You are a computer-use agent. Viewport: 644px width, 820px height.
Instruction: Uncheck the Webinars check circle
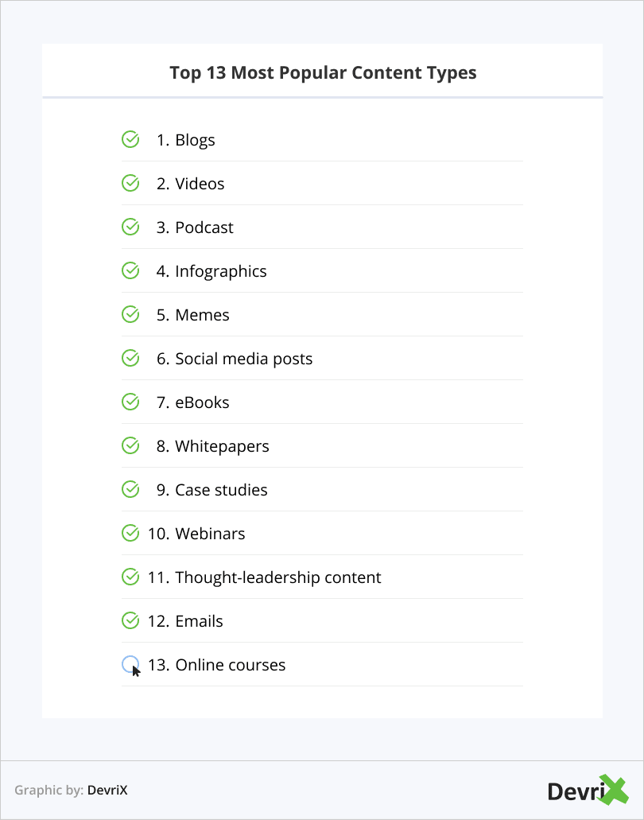coord(130,534)
